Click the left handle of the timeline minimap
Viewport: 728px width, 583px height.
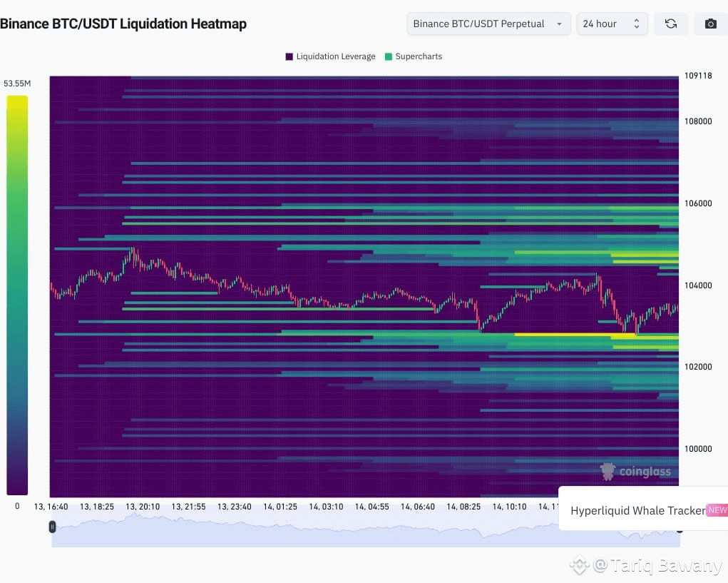coord(52,527)
